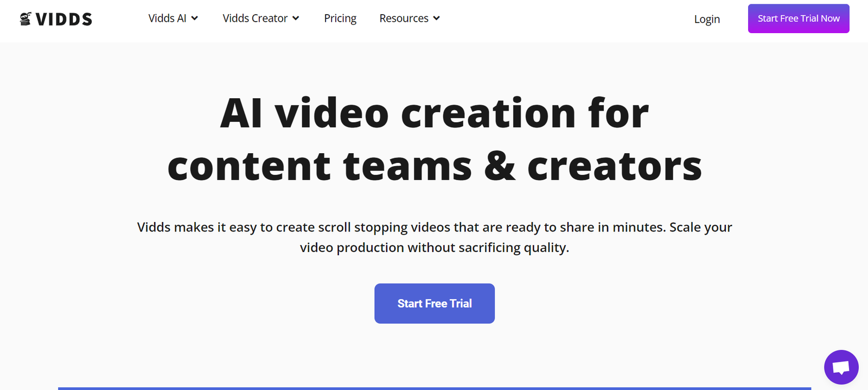Viewport: 868px width, 390px height.
Task: Expand the chevron next to Vidds AI
Action: 195,18
